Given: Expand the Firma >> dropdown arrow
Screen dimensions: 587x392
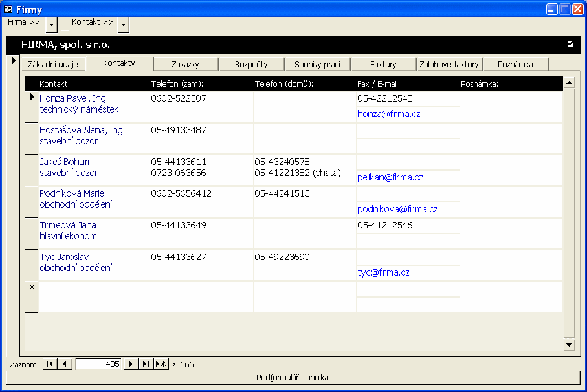Looking at the screenshot, I should tap(52, 24).
